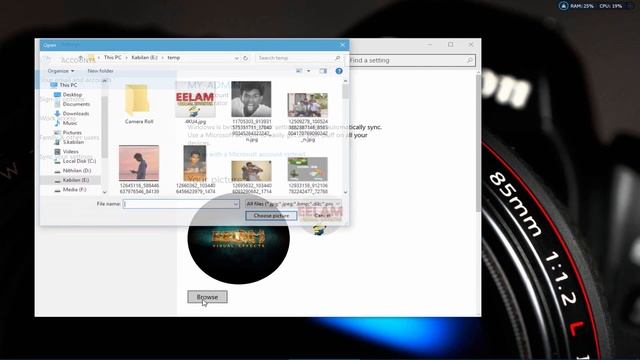Click the File name input field
The height and width of the screenshot is (360, 640).
(178, 204)
